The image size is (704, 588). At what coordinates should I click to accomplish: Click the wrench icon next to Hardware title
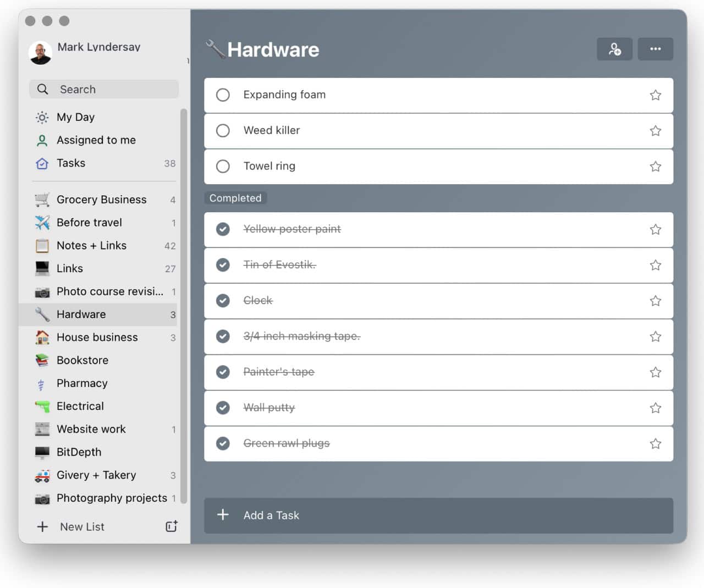215,49
